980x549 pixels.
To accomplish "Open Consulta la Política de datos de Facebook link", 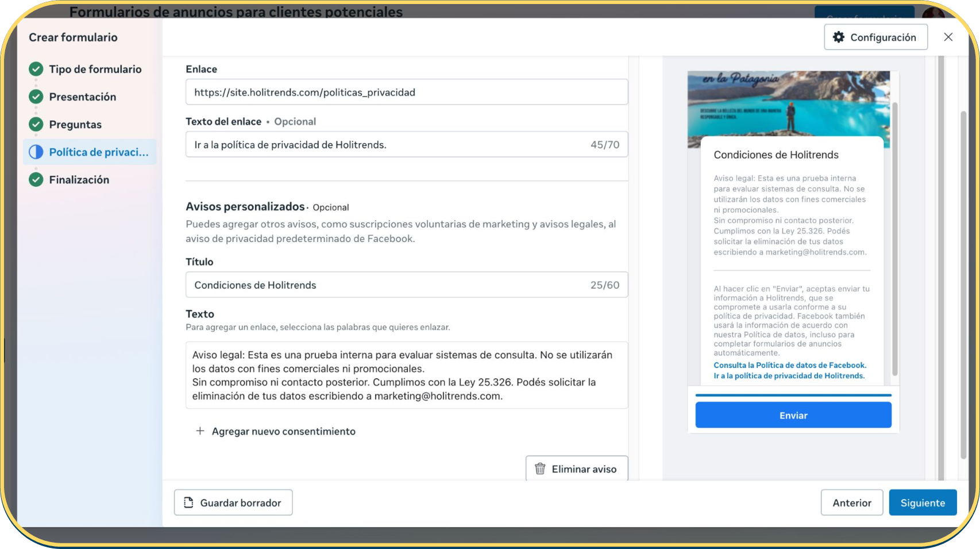I will click(790, 365).
